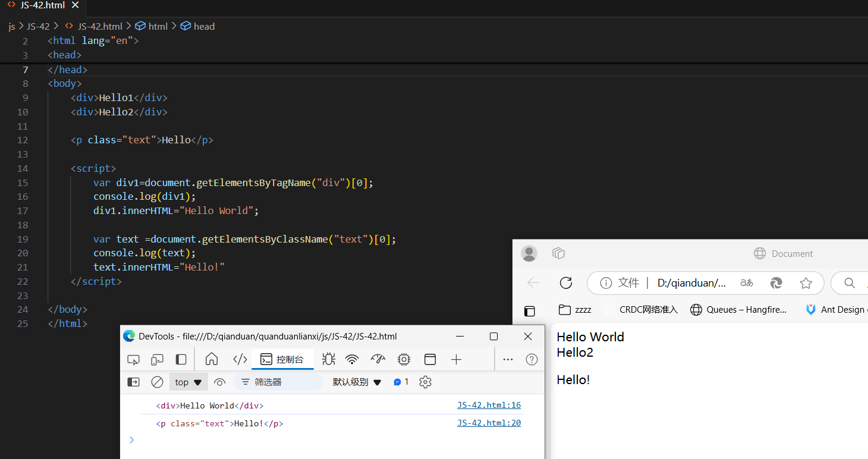
Task: Open read aloud aあ icon in address bar
Action: [747, 283]
